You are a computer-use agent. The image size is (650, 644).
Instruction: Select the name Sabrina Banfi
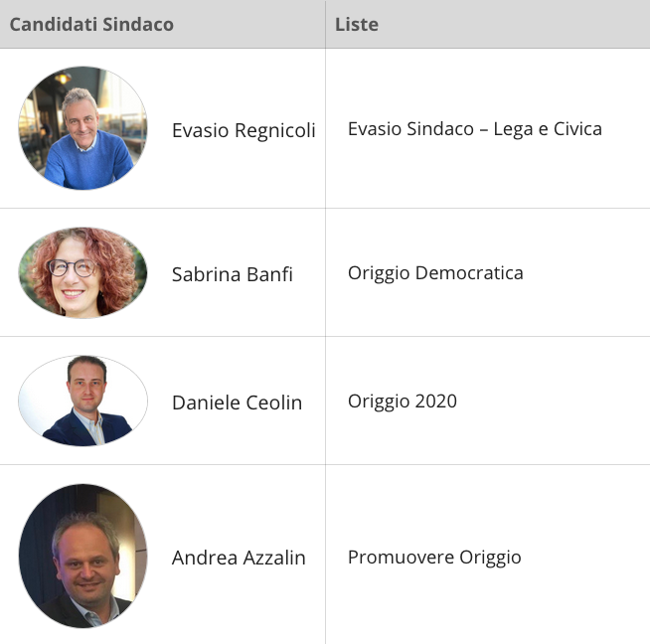point(233,274)
